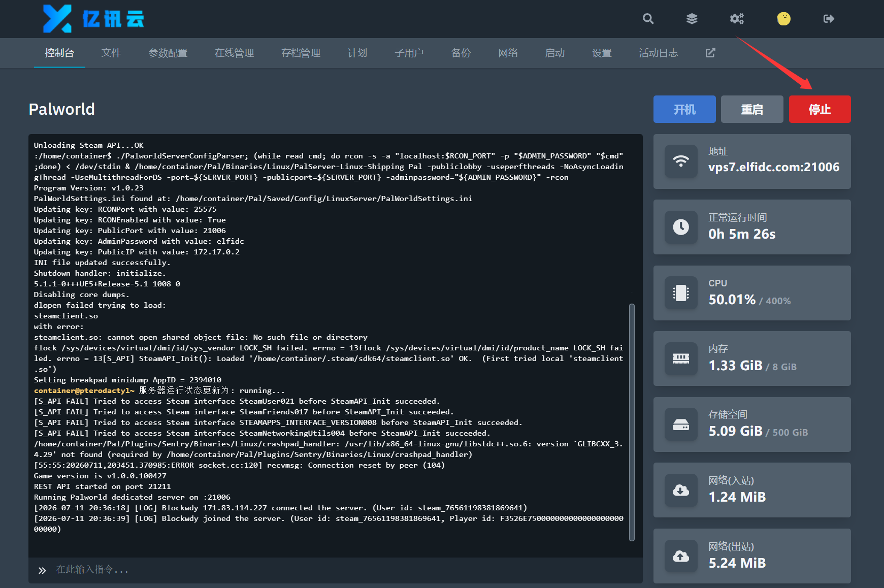Open the 参数配置 tab
This screenshot has height=588, width=884.
click(168, 53)
